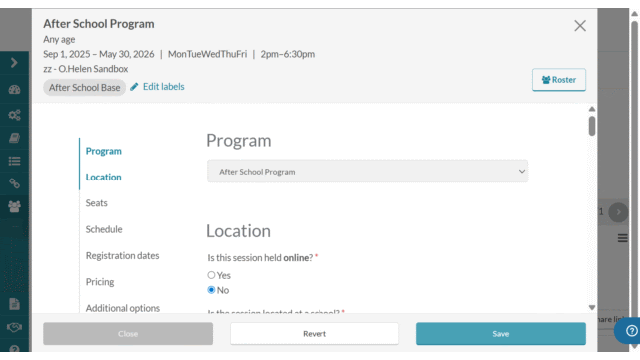
Task: Open the settings gears icon in sidebar
Action: point(14,115)
